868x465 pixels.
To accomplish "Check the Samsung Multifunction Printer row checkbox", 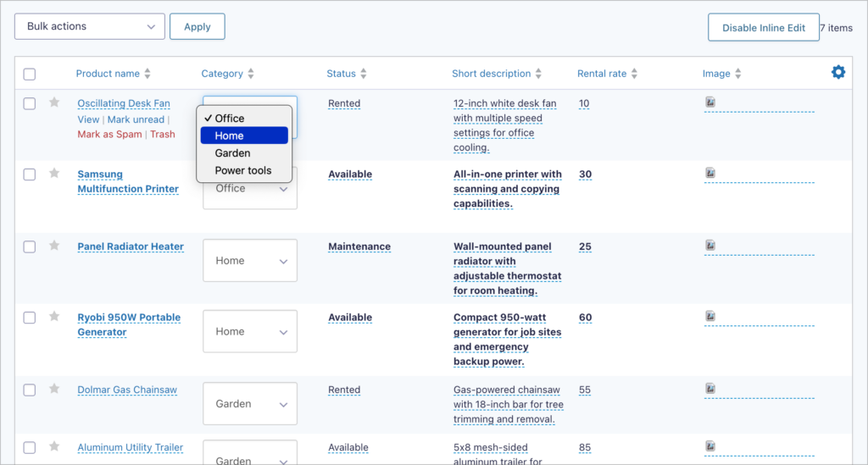I will point(30,174).
